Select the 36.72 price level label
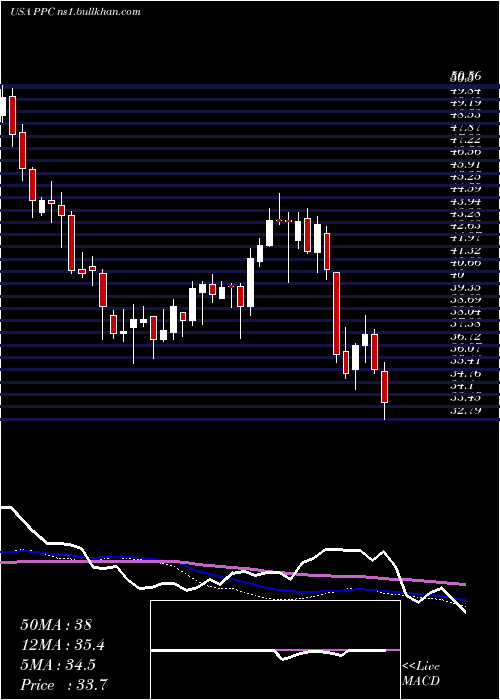The width and height of the screenshot is (500, 700). click(x=466, y=337)
